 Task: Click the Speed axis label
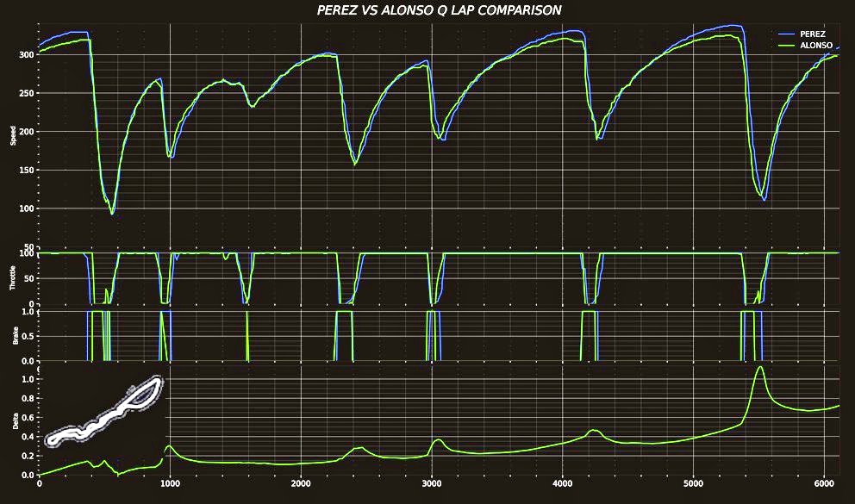point(13,135)
